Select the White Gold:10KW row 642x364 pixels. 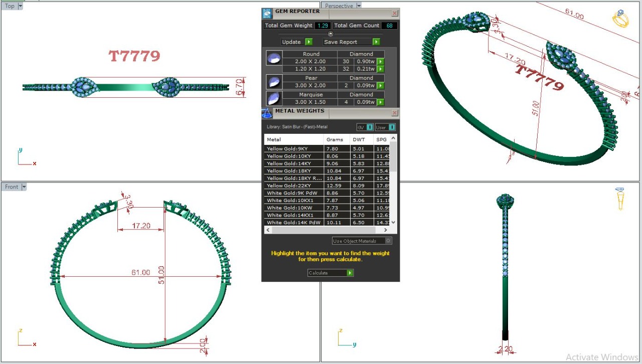point(293,208)
